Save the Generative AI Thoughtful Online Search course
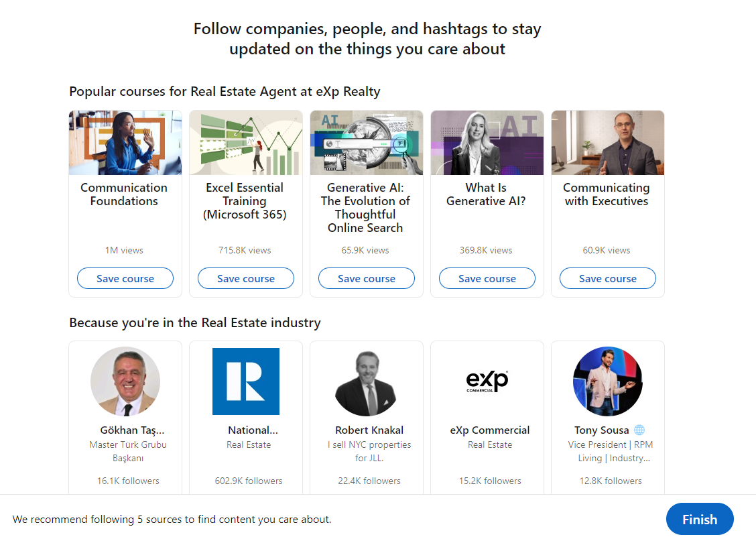Image resolution: width=756 pixels, height=539 pixels. tap(367, 278)
